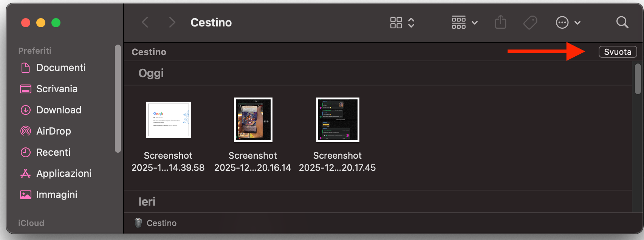Click the back navigation arrow

pos(145,22)
